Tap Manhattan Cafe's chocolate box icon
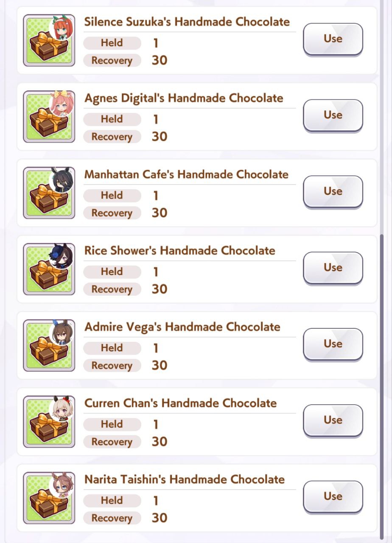Viewport: 392px width, 543px height. pos(49,193)
